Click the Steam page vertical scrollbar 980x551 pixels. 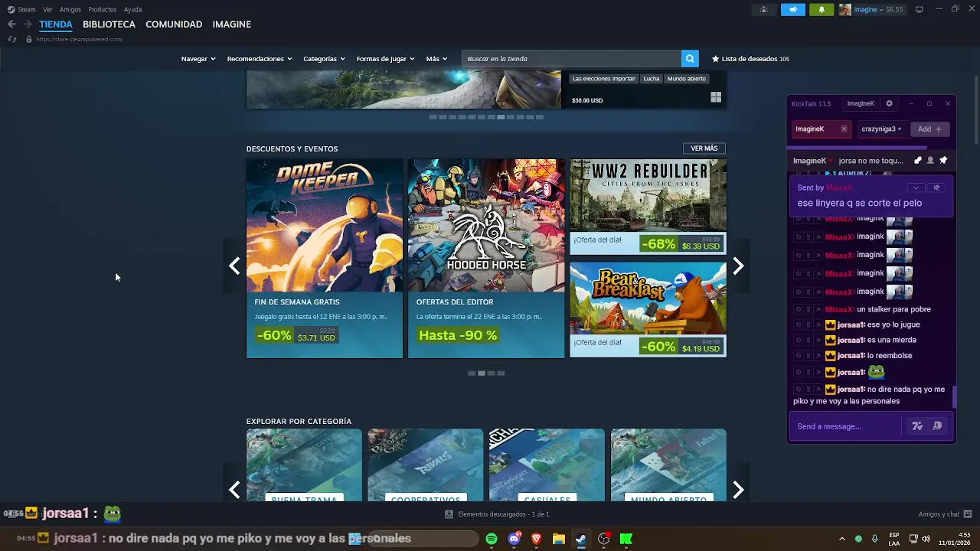(x=975, y=109)
